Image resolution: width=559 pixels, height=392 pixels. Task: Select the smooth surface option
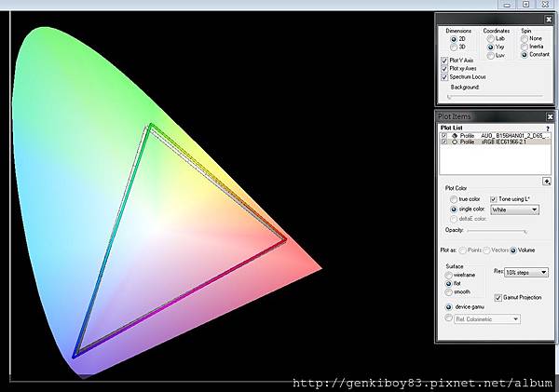448,292
